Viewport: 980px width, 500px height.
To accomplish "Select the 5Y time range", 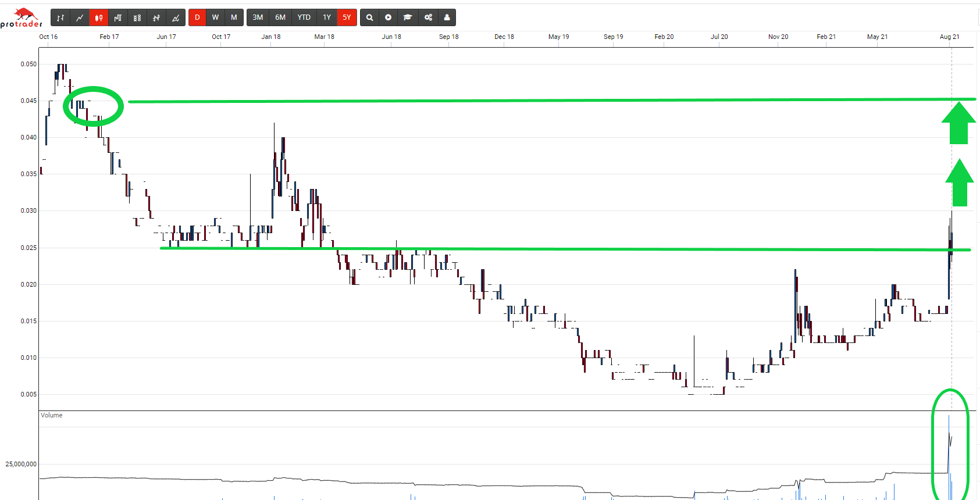I will coord(347,17).
